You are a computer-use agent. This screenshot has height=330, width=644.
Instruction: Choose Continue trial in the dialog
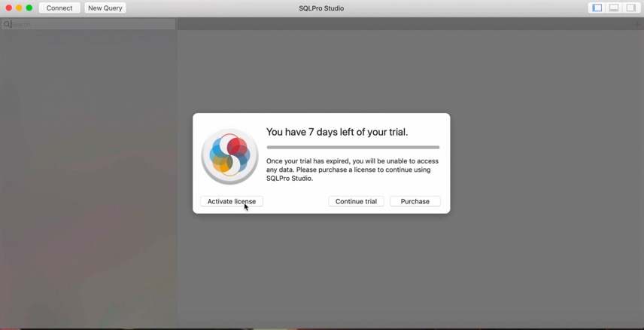(x=356, y=201)
